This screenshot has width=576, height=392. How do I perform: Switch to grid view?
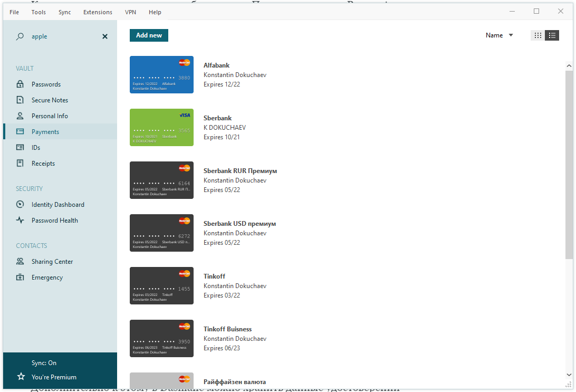coord(538,35)
